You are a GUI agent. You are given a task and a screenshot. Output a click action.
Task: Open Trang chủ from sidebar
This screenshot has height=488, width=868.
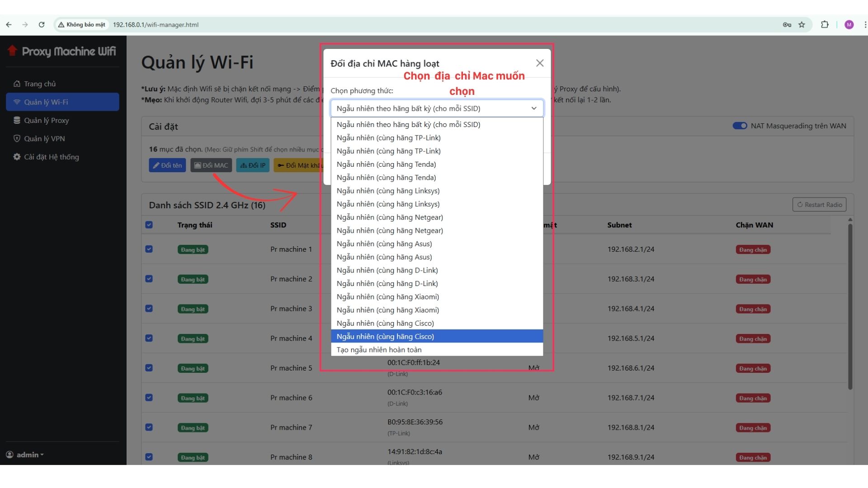62,84
